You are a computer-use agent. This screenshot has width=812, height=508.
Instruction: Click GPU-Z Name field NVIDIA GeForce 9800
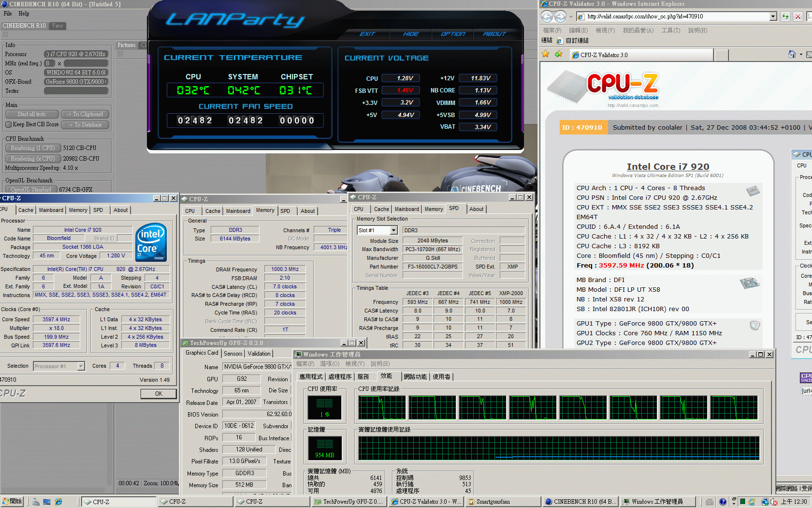point(257,367)
